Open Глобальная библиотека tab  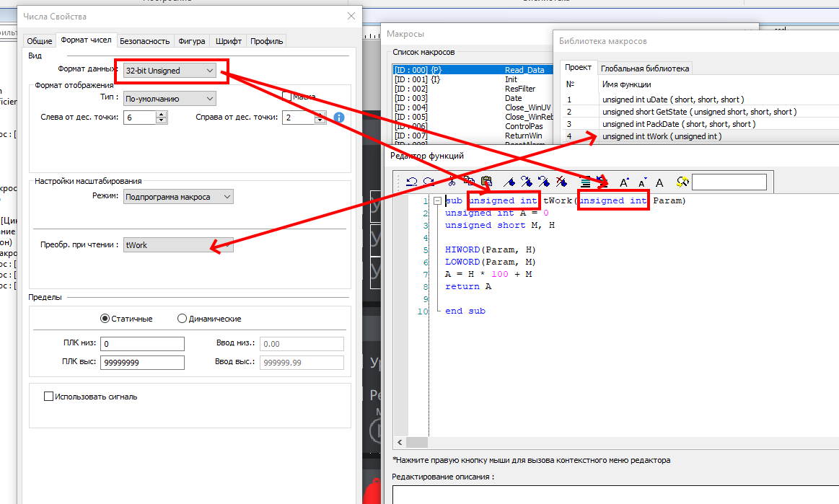coord(645,68)
